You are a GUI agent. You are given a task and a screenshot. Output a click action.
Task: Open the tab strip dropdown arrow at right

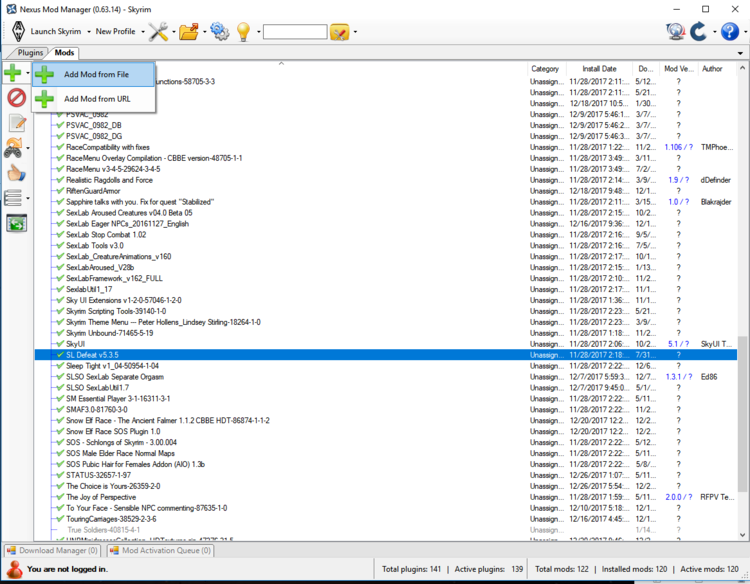(x=740, y=53)
